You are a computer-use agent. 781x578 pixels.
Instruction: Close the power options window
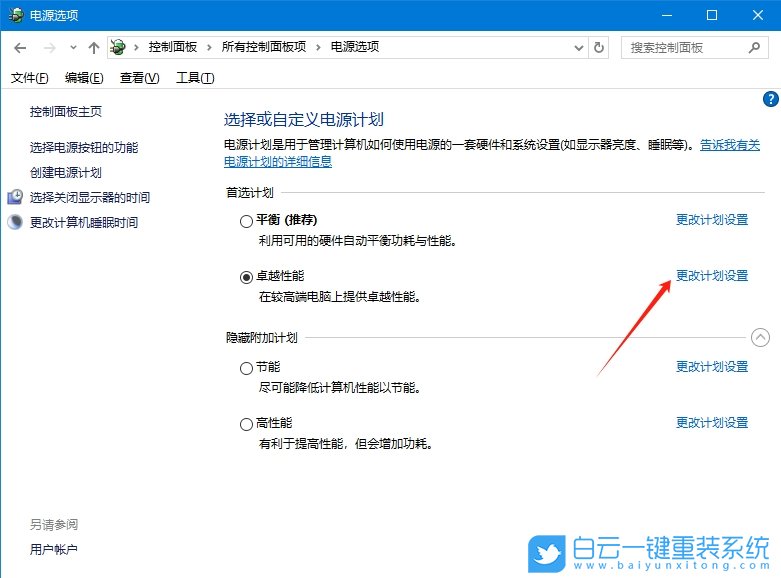758,15
